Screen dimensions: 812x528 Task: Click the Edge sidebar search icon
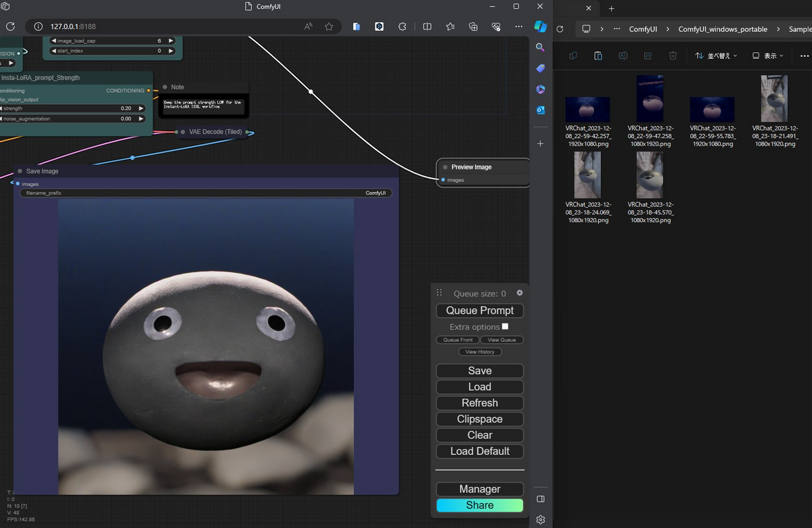tap(540, 47)
